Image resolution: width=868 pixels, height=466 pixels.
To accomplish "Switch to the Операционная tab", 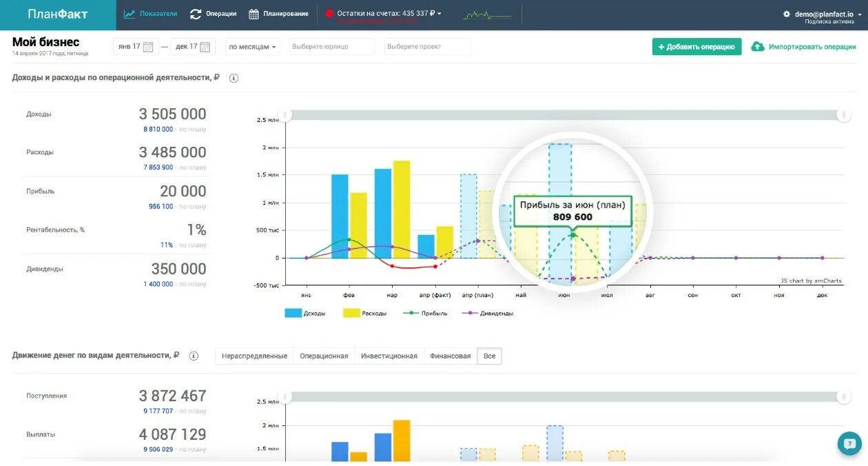I will pyautogui.click(x=325, y=356).
